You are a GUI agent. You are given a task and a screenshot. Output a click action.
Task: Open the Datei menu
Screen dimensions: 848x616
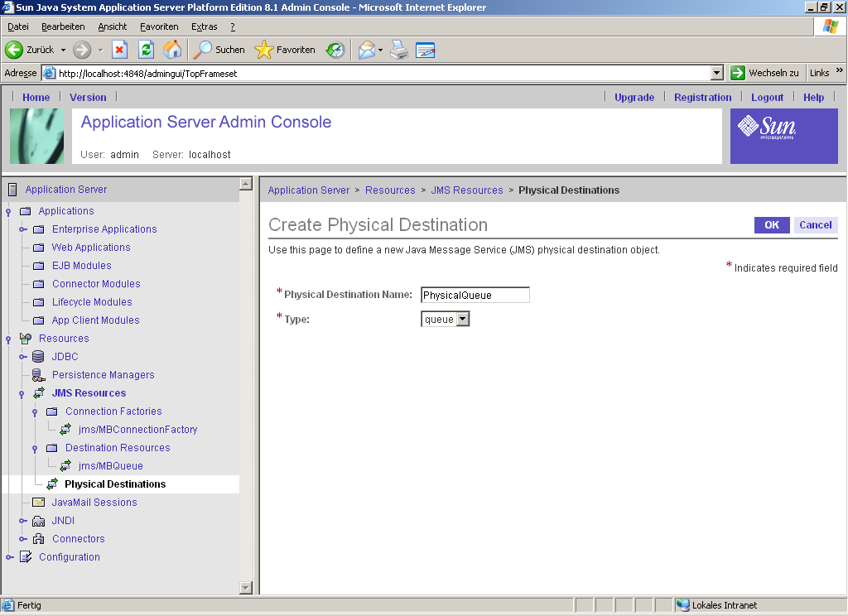click(x=18, y=26)
